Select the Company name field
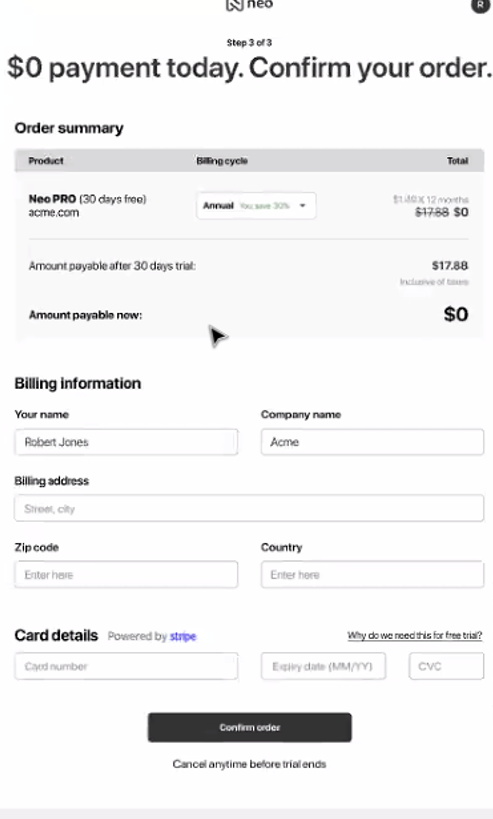The image size is (493, 819). (x=372, y=442)
